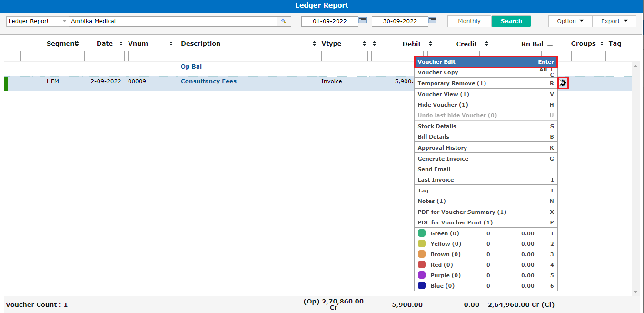Click the magnifier icon beside Ambika Medical
Screen dimensions: 644x313
point(284,21)
